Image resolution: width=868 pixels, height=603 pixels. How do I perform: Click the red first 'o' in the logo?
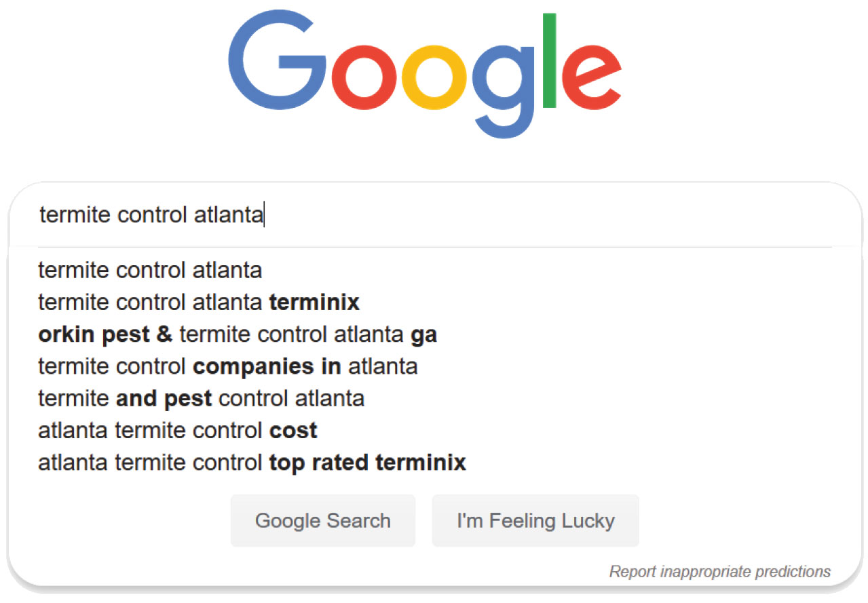(366, 75)
